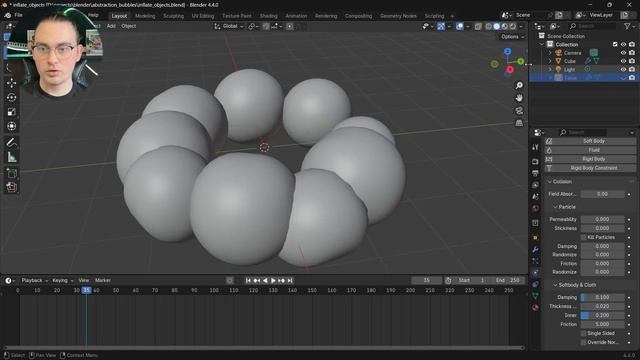Open the Marker menu in timeline
This screenshot has height=360, width=640.
[x=103, y=280]
